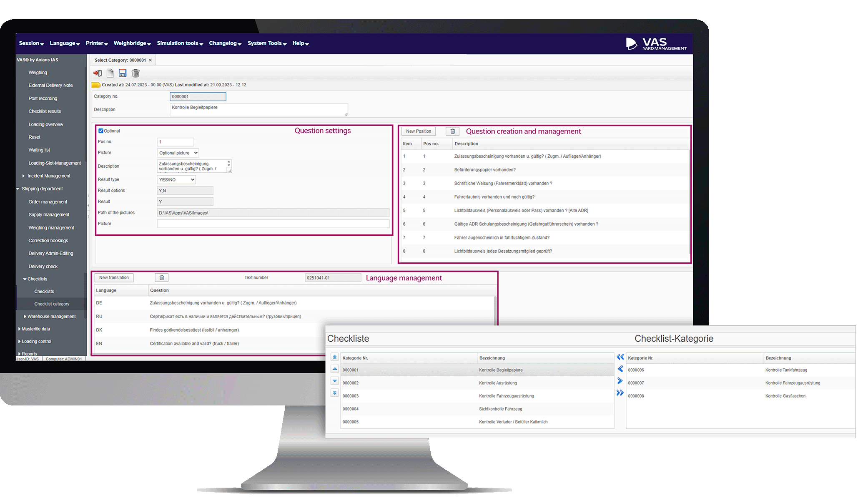Click the exit door icon in toolbar
This screenshot has height=501, width=868.
[x=98, y=73]
